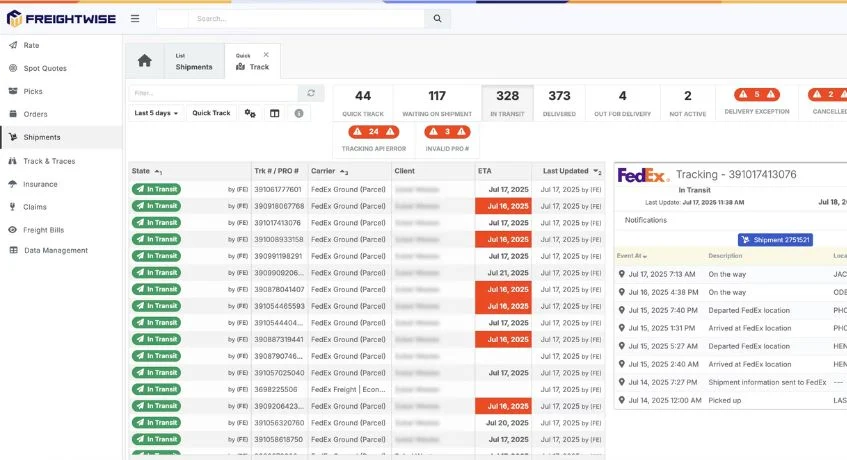Screen dimensions: 847x460
Task: Click the Claims icon in sidebar
Action: 13,207
